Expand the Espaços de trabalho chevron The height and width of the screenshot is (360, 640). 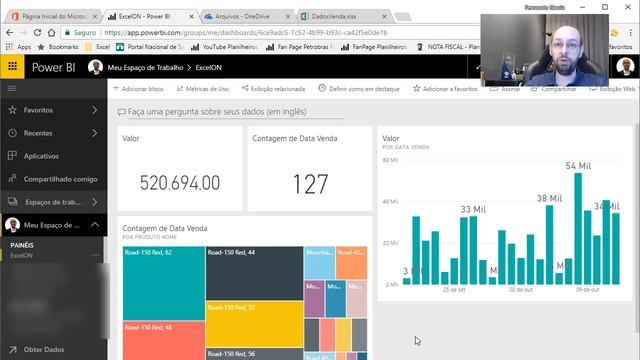[95, 202]
